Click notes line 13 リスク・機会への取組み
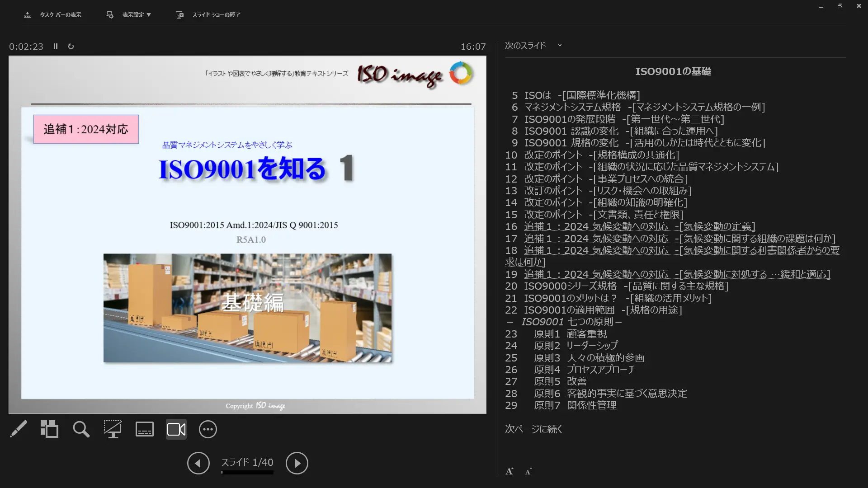The height and width of the screenshot is (488, 868). [x=599, y=191]
